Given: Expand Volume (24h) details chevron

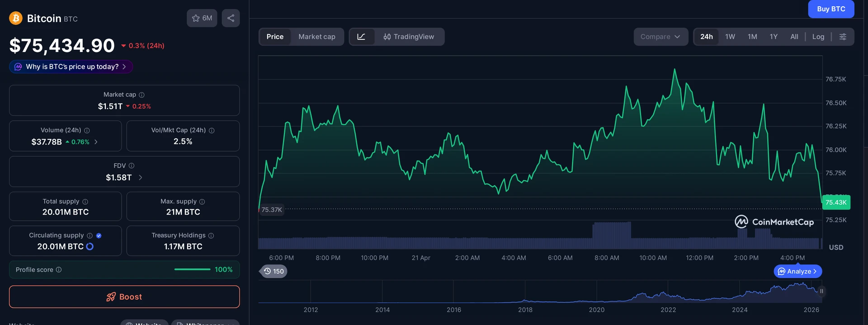Looking at the screenshot, I should click(x=96, y=142).
